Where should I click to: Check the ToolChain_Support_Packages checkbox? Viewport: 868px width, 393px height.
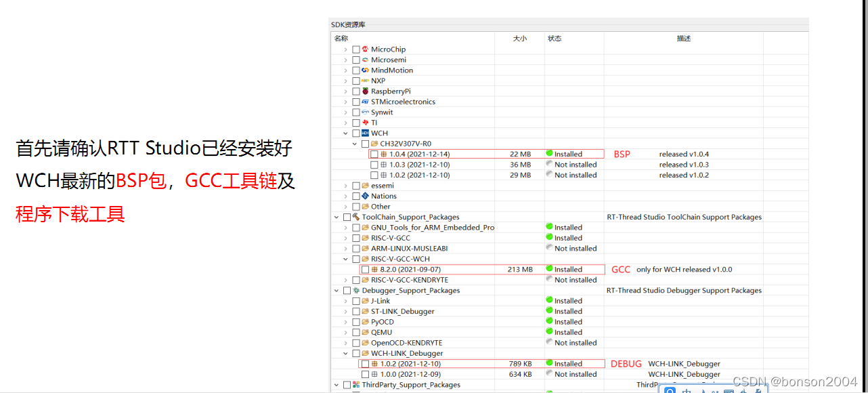pos(347,217)
